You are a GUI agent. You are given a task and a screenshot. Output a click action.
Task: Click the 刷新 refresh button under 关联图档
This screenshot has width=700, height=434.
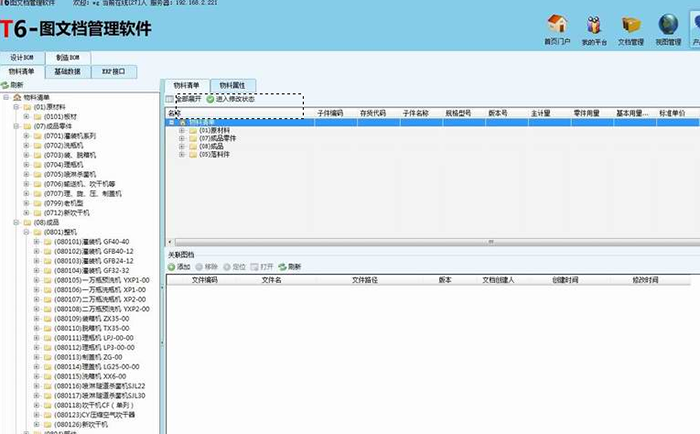290,267
